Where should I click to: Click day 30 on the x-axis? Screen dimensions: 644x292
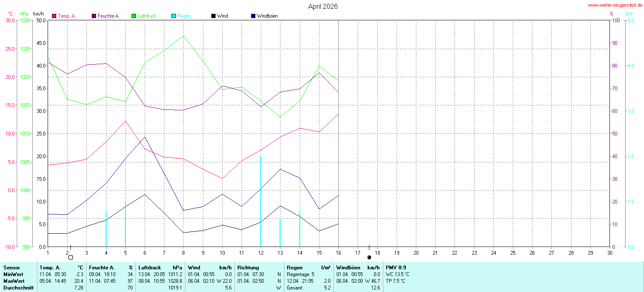point(610,253)
